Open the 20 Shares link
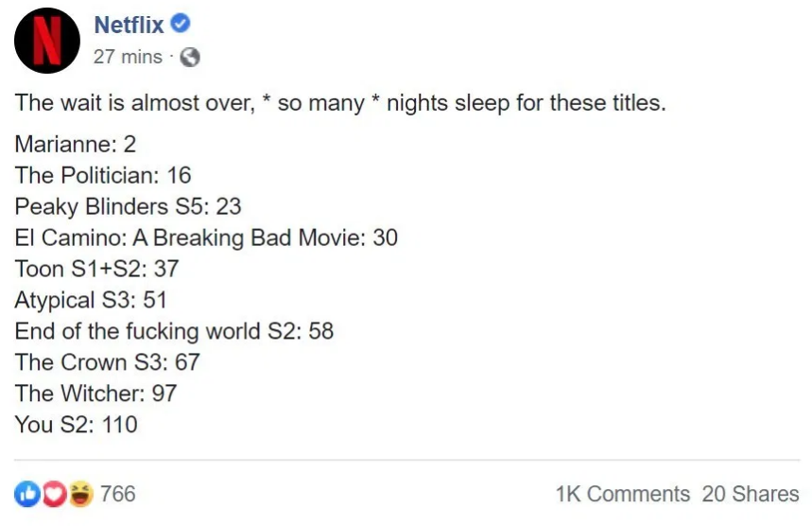 click(x=751, y=494)
